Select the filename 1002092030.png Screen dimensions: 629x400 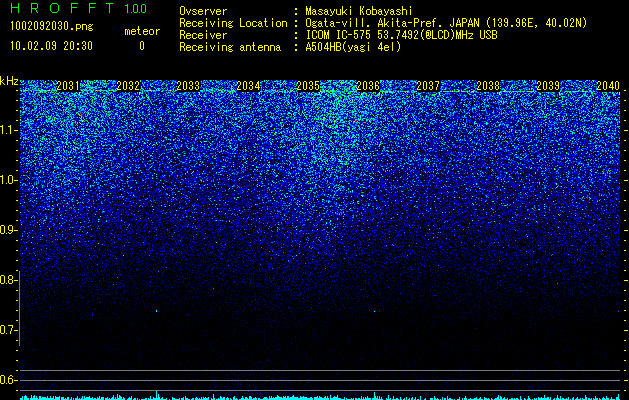point(52,27)
